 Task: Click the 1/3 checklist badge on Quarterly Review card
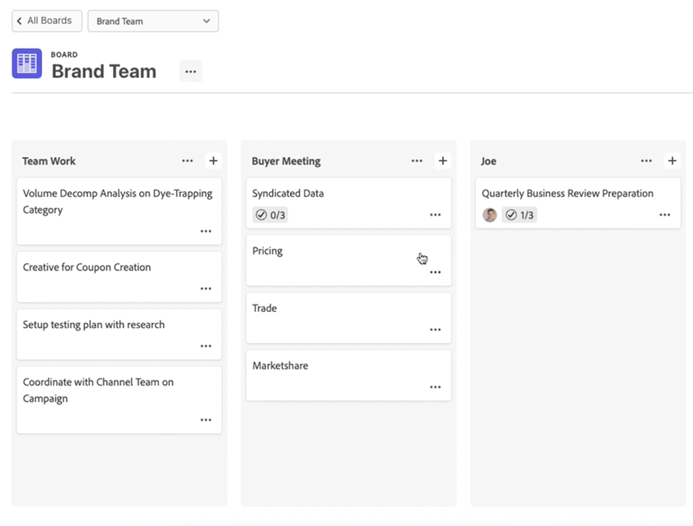click(519, 215)
